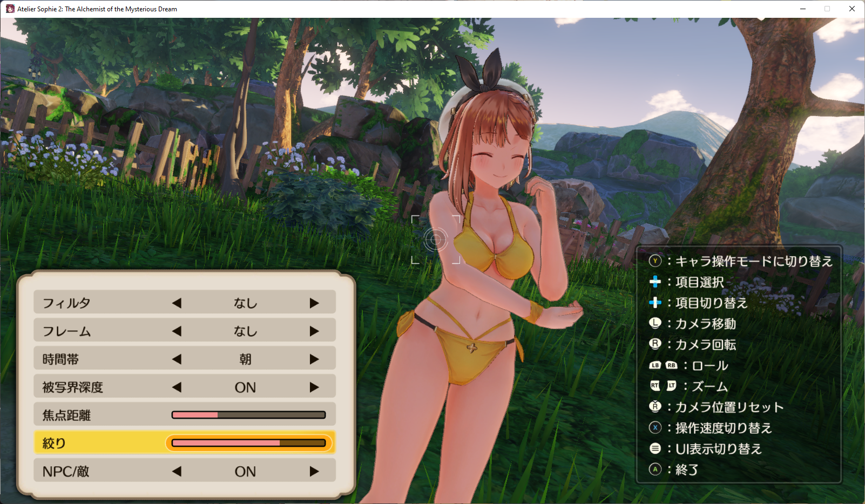865x504 pixels.
Task: Change 時間帯 with the left arrow
Action: tap(177, 359)
